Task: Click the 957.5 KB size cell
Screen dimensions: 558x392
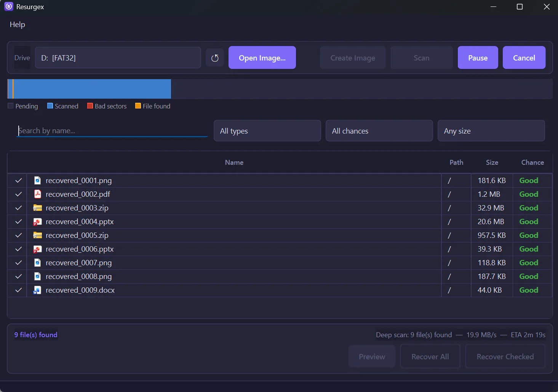Action: [492, 235]
